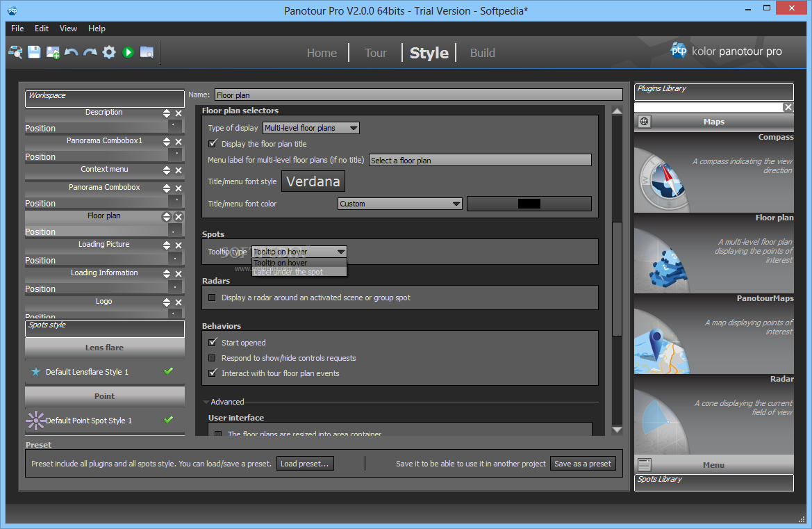Remove the Logo plugin with its X

[x=179, y=302]
